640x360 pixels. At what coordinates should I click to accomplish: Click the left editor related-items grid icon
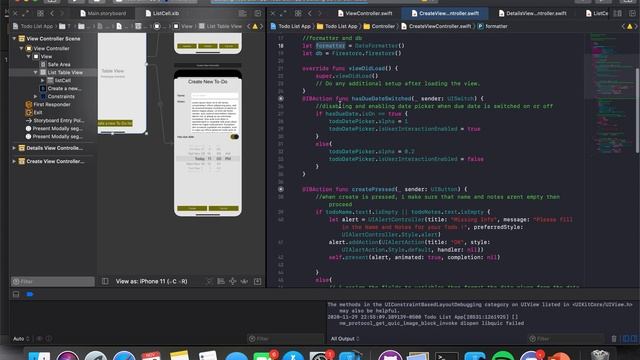click(40, 13)
